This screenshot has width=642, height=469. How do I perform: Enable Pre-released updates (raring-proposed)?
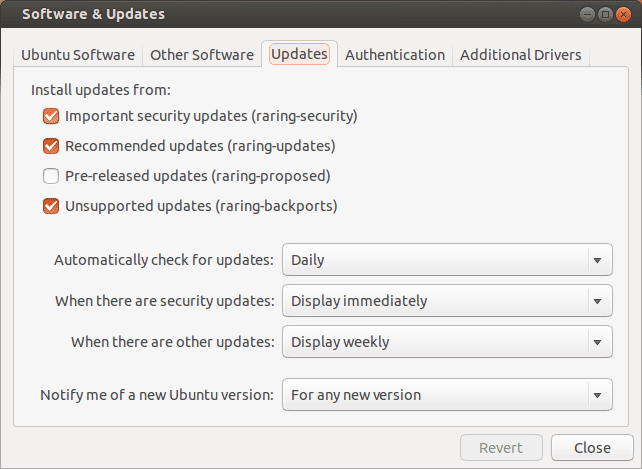click(x=51, y=176)
